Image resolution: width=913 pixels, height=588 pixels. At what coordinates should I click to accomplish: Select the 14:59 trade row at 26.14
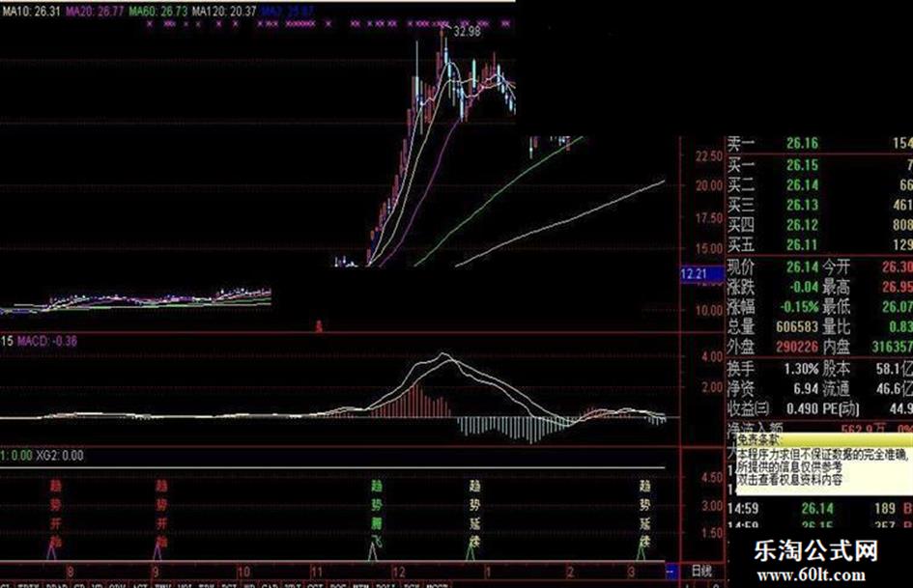820,509
